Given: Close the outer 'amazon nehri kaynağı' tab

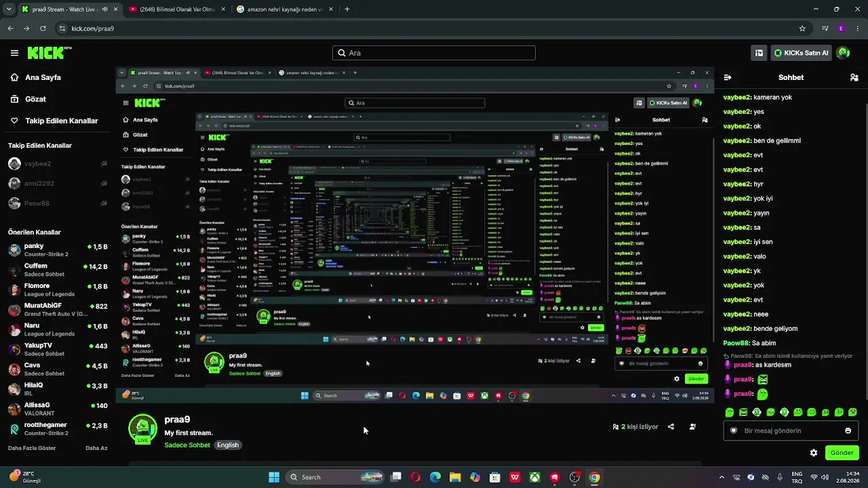Looking at the screenshot, I should click(x=332, y=9).
